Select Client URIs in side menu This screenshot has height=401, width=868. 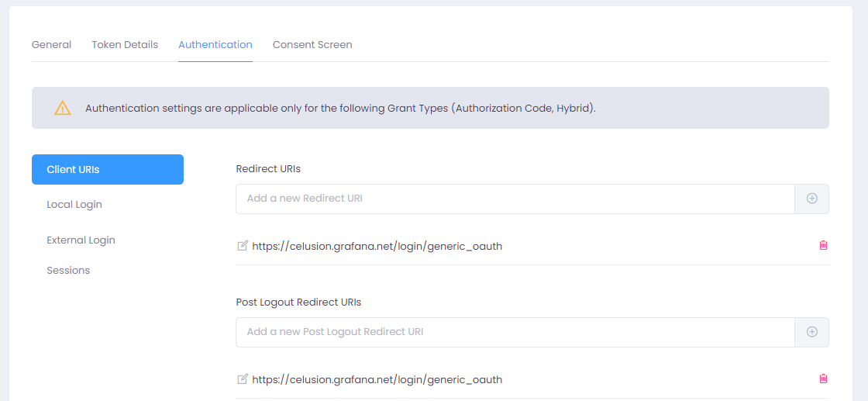pos(108,170)
